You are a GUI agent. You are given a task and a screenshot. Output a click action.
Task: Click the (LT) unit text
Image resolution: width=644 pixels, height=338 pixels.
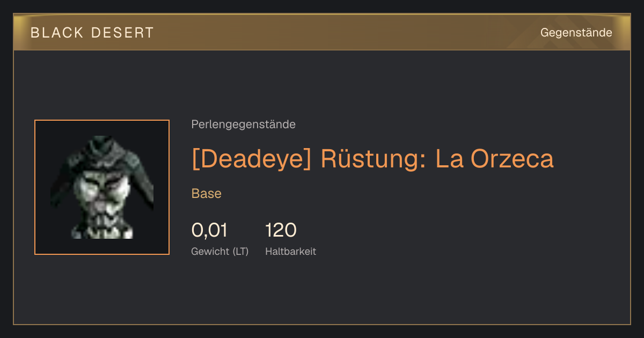pyautogui.click(x=240, y=252)
